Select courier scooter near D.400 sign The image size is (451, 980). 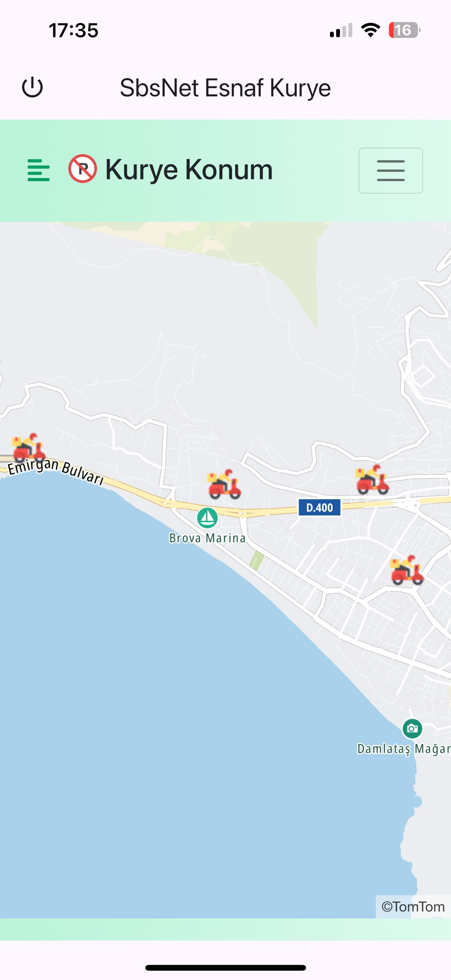click(372, 479)
